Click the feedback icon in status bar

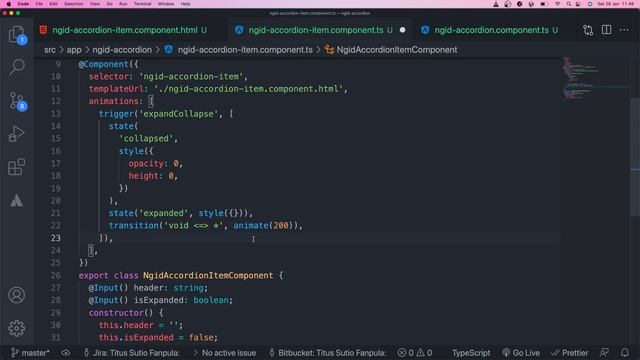604,353
